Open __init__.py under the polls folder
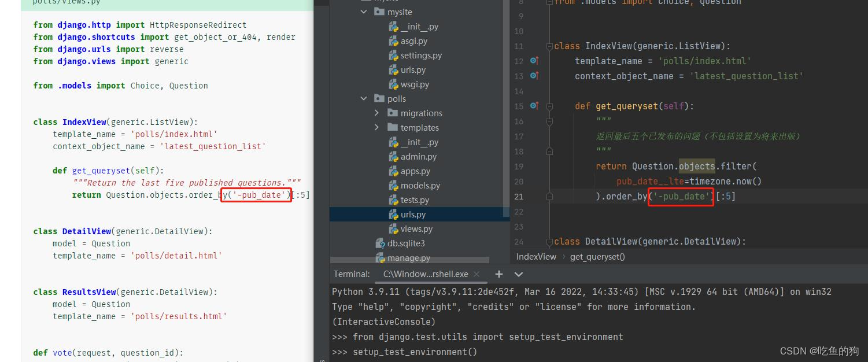Image resolution: width=868 pixels, height=362 pixels. click(419, 142)
